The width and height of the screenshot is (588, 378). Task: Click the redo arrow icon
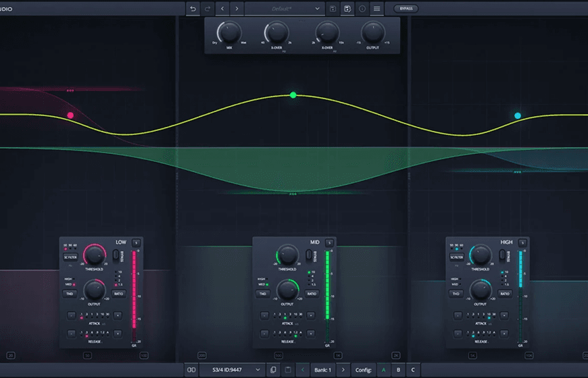(207, 9)
